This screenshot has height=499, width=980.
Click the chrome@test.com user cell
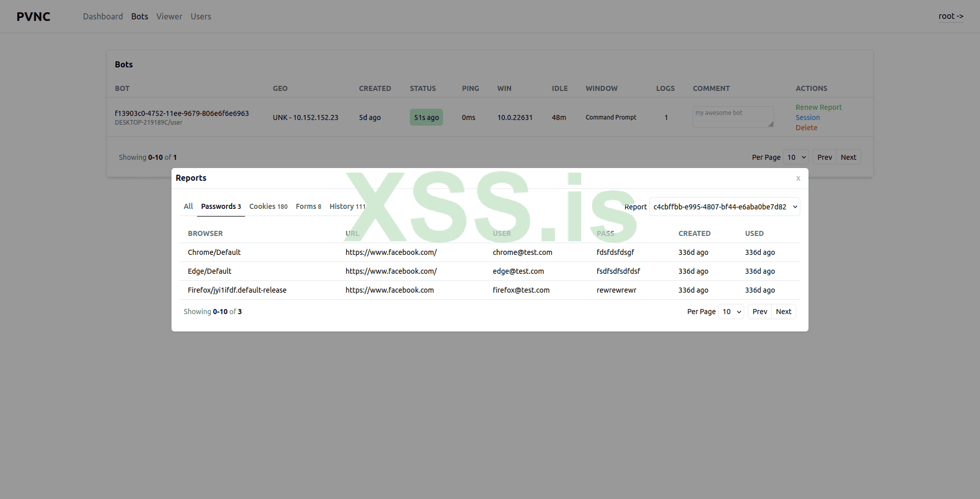(x=523, y=252)
